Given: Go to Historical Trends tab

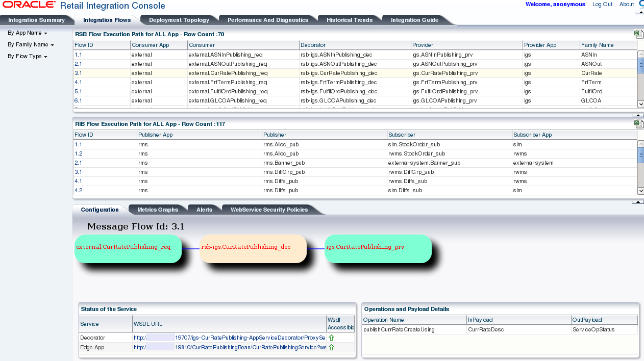Looking at the screenshot, I should click(x=350, y=20).
